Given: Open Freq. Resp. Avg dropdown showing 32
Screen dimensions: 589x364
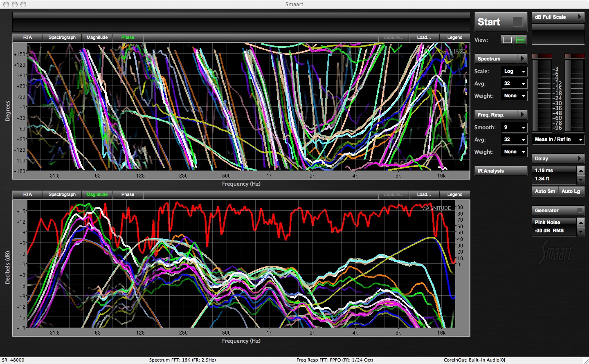Looking at the screenshot, I should coord(514,139).
